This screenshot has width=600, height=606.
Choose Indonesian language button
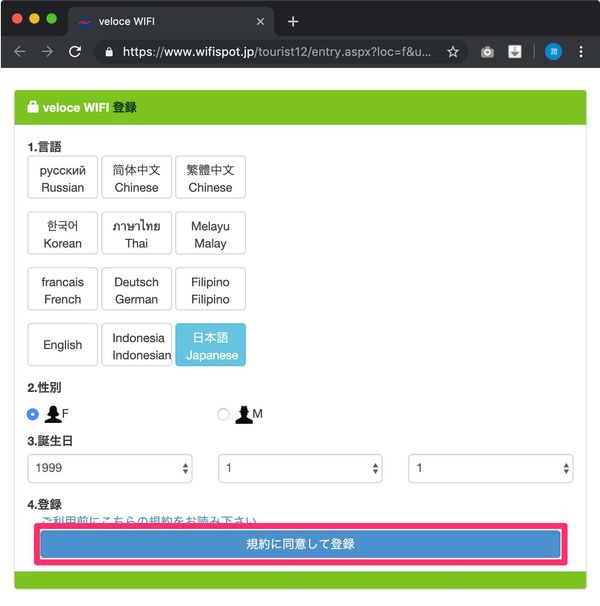point(136,345)
